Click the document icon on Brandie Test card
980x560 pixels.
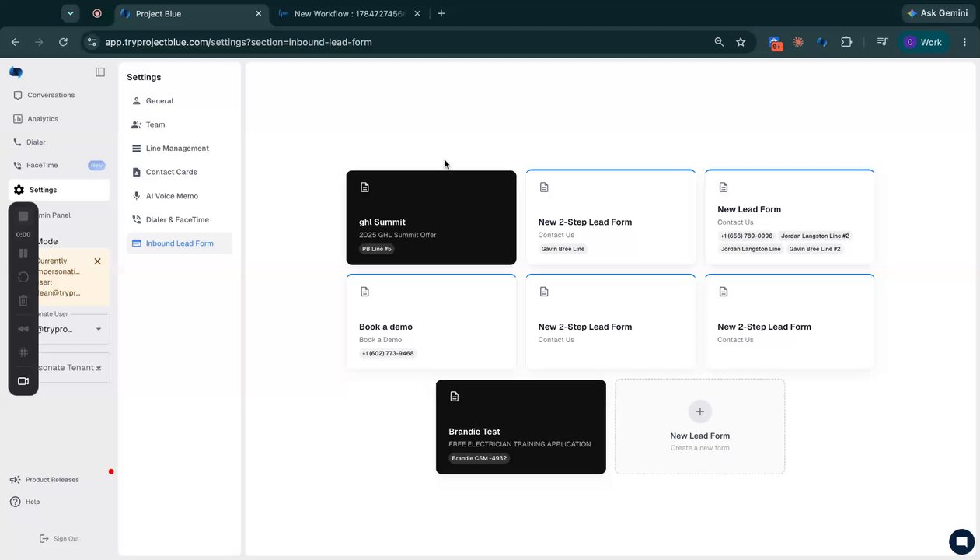point(455,397)
